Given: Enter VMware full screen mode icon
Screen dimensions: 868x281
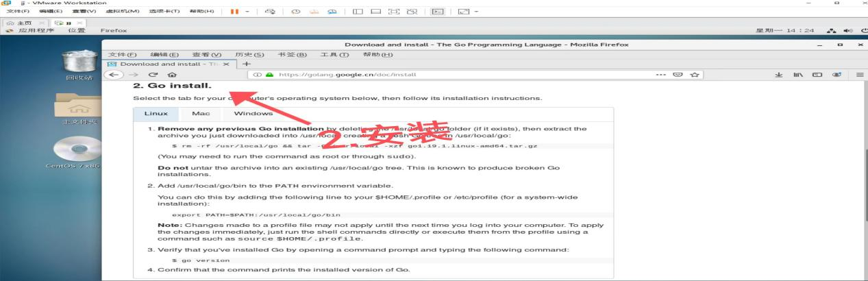Looking at the screenshot, I should pyautogui.click(x=395, y=11).
